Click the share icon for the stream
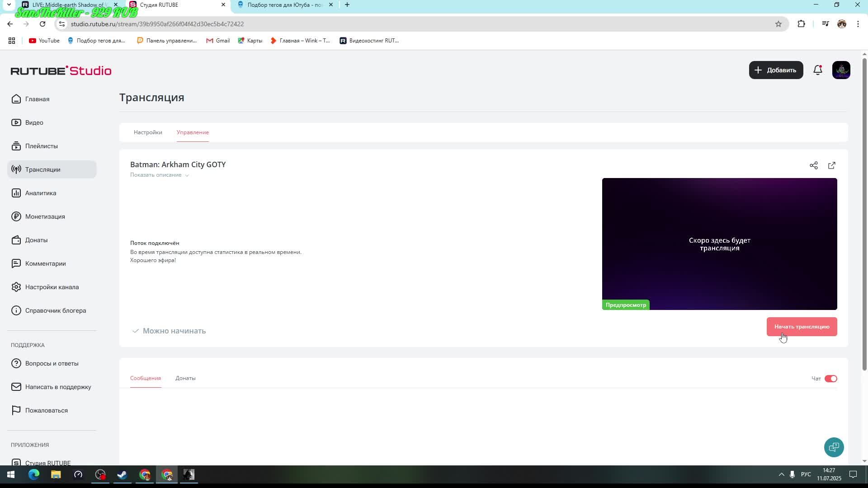Screen dimensions: 868x488 814,165
